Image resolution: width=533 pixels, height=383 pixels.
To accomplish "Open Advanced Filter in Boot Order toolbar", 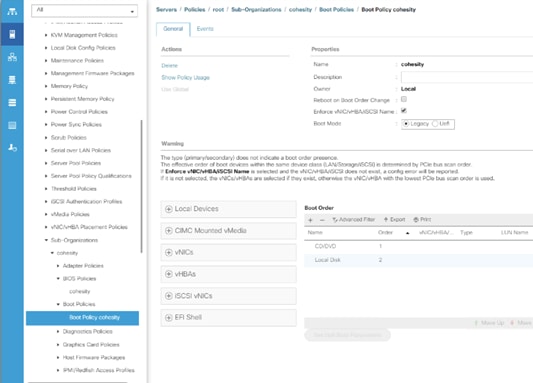I will tap(354, 220).
